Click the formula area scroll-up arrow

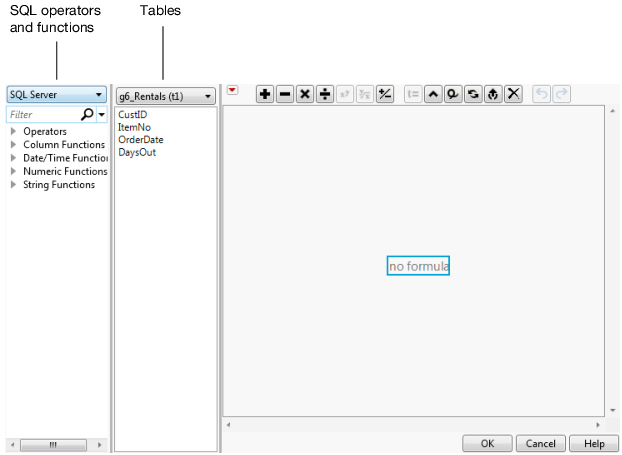click(612, 111)
